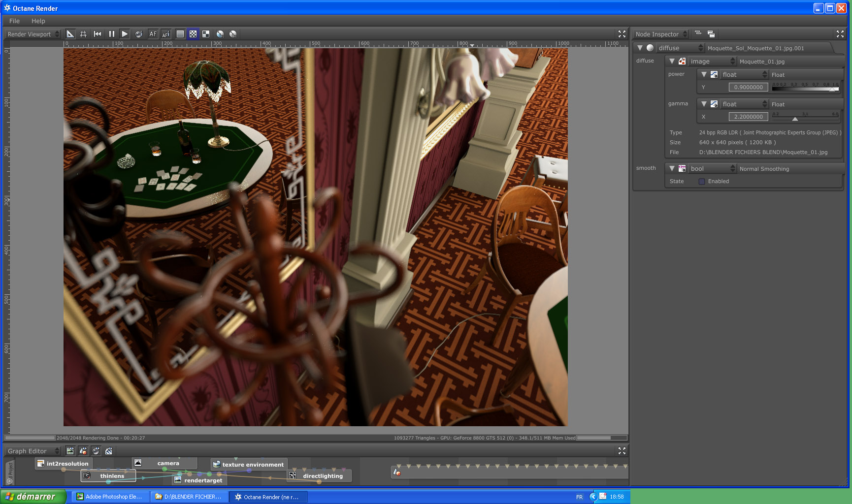Click the power float node icon
Viewport: 852px width, 504px height.
point(714,74)
